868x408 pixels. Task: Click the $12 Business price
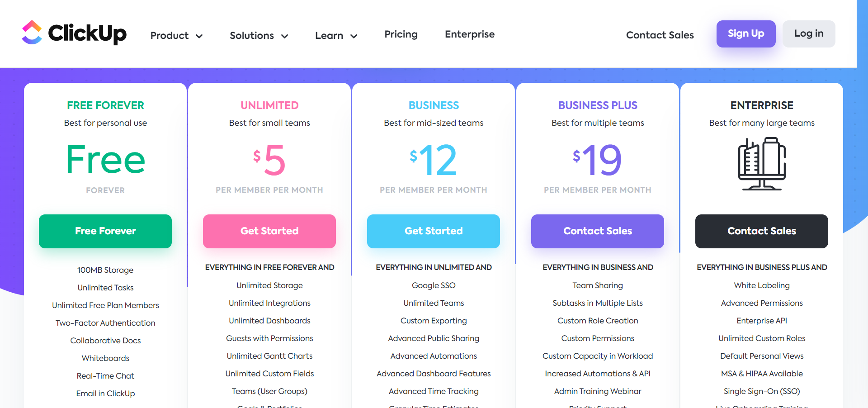coord(433,160)
